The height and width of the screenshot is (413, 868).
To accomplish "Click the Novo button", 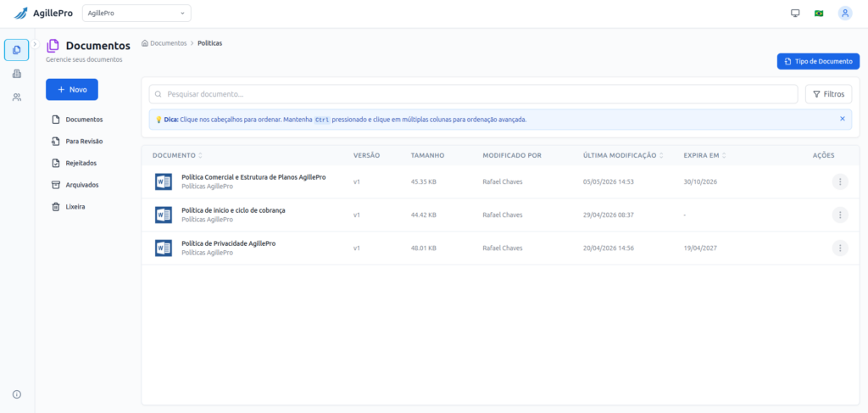I will (72, 90).
